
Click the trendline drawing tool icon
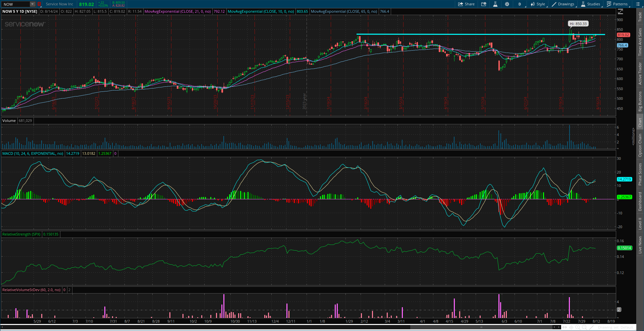tap(591, 327)
